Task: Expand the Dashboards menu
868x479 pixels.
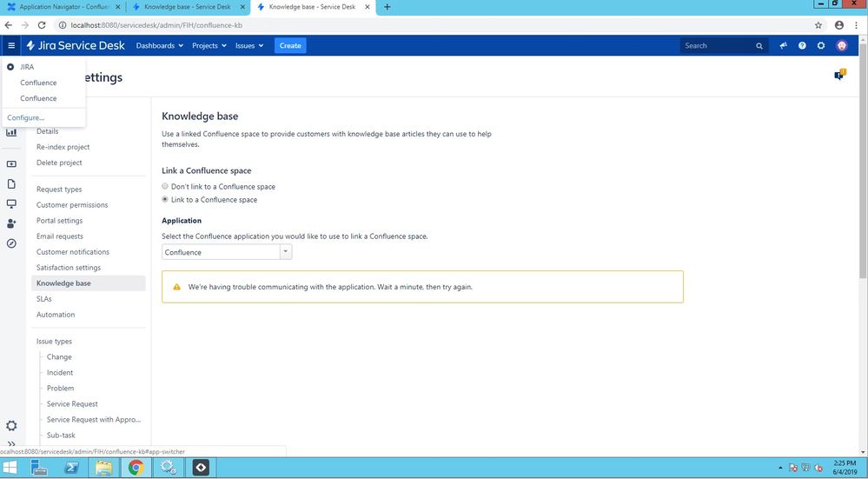Action: coord(159,45)
